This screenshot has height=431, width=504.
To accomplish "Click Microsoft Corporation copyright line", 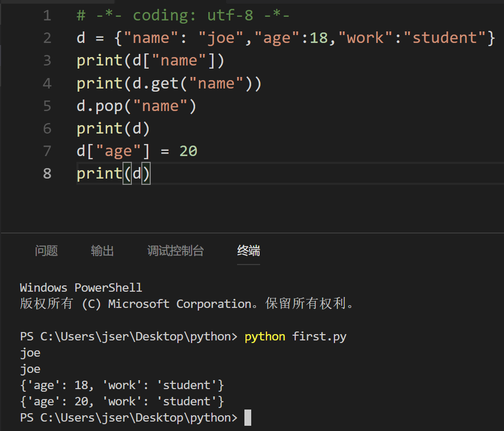I will tap(187, 304).
